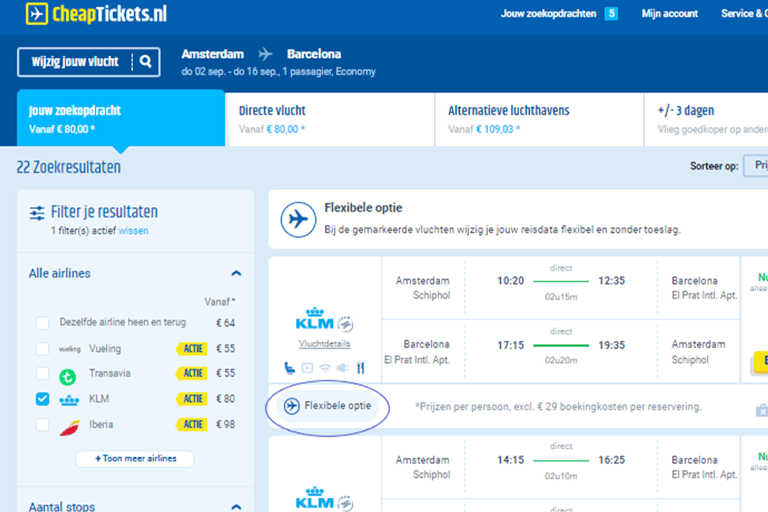
Task: Switch to the Directe vlucht tab
Action: tap(331, 120)
